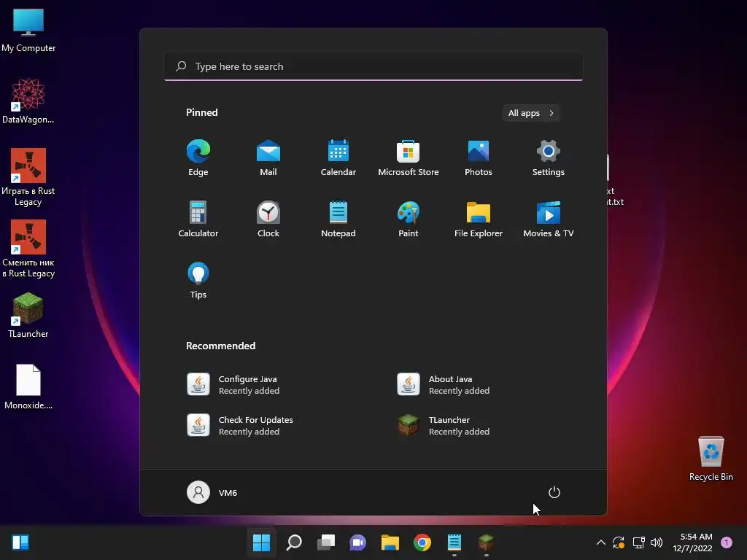Switch to TLauncher on taskbar
The width and height of the screenshot is (747, 560).
487,542
